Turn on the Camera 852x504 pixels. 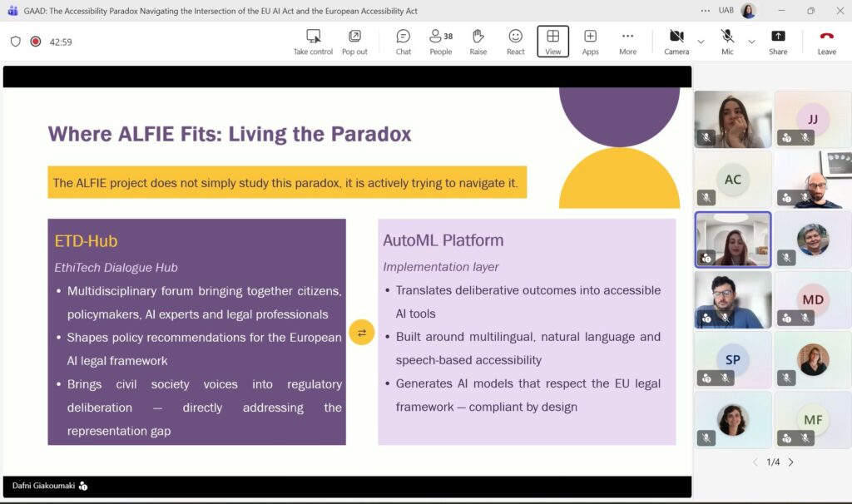[x=676, y=42]
